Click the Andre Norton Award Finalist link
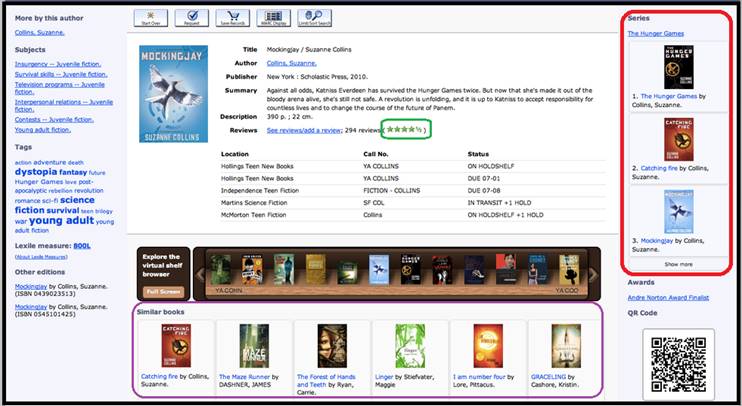Image resolution: width=742 pixels, height=406 pixels. 668,296
